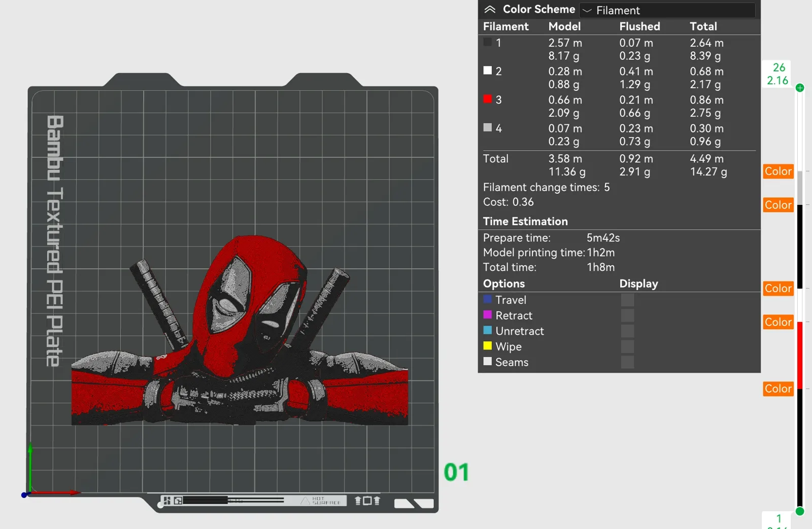Click the 'Filament change times: 5' line
Image resolution: width=812 pixels, height=529 pixels.
click(546, 187)
